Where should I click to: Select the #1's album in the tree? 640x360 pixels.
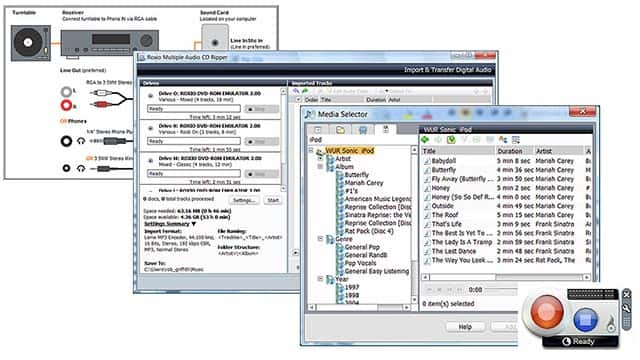[351, 191]
